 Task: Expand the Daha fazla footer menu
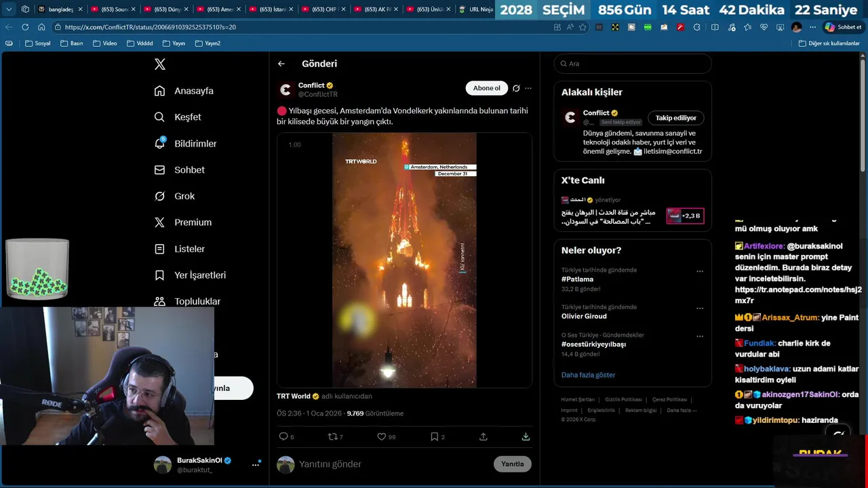[x=682, y=410]
